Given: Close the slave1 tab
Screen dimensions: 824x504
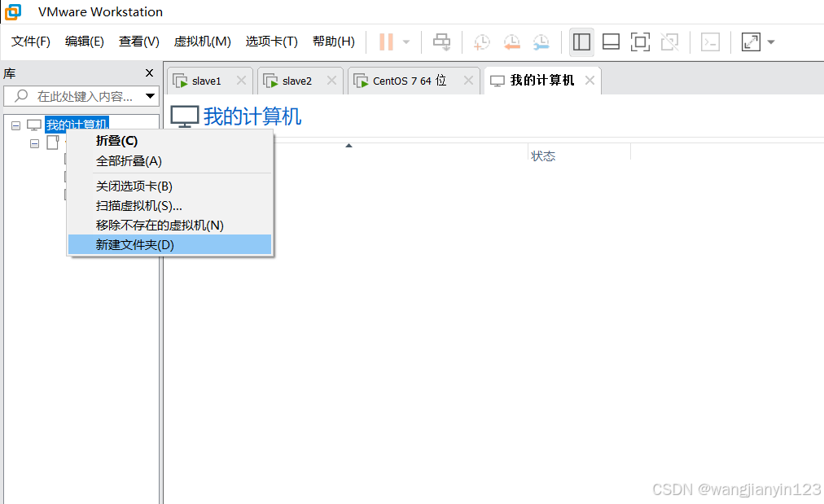Looking at the screenshot, I should click(241, 81).
